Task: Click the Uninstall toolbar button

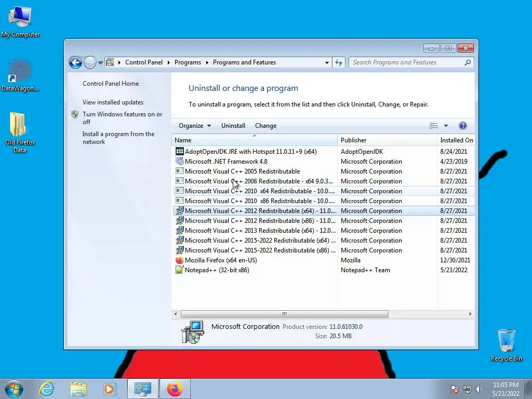Action: [233, 126]
